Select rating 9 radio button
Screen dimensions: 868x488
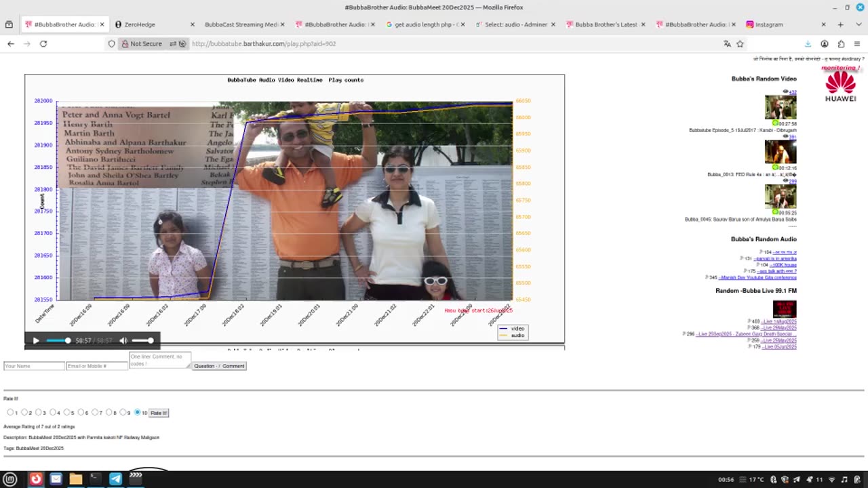coord(123,413)
